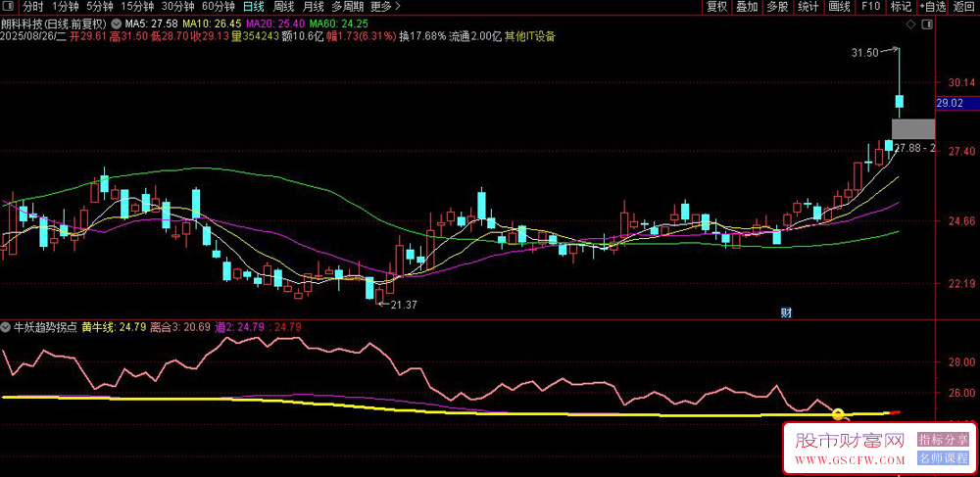The image size is (980, 477).
Task: Click the 朗科科技(日线,前复权) title
Action: pos(54,24)
